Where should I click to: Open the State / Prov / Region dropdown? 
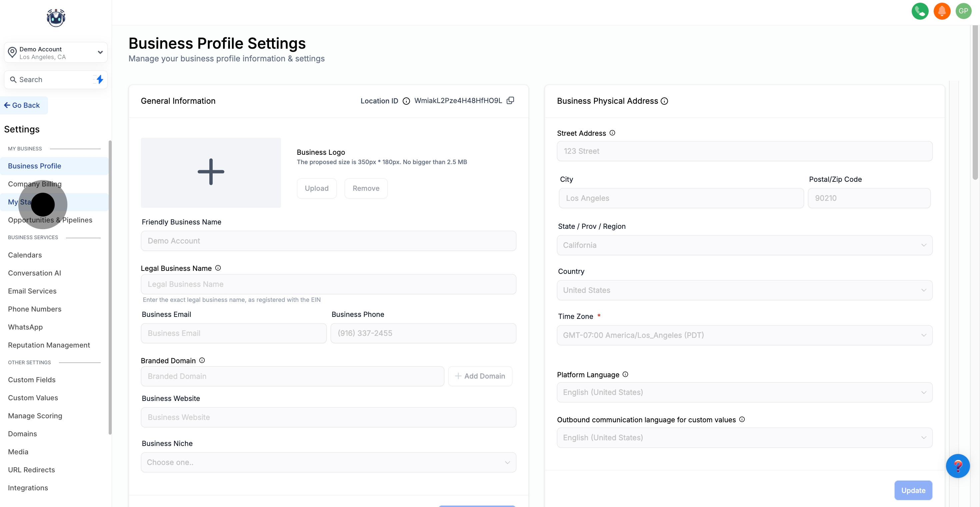[744, 245]
